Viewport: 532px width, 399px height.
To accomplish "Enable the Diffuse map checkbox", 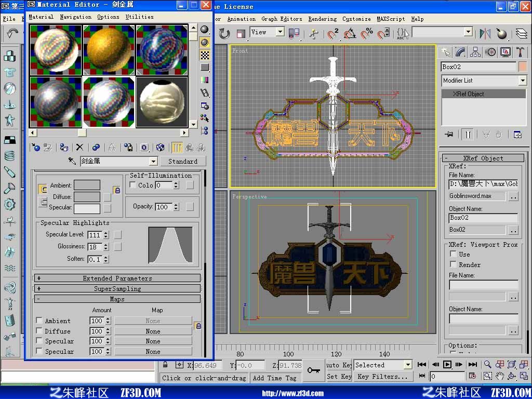I will (39, 330).
